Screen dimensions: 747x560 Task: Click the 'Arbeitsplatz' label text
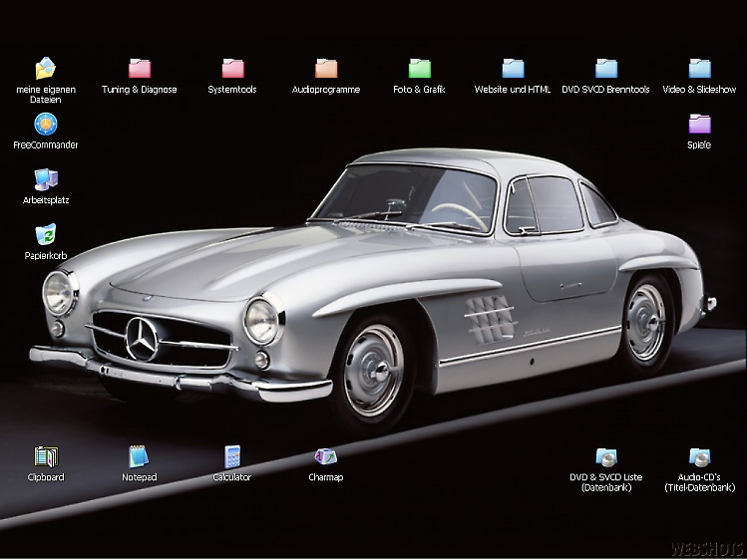[46, 200]
